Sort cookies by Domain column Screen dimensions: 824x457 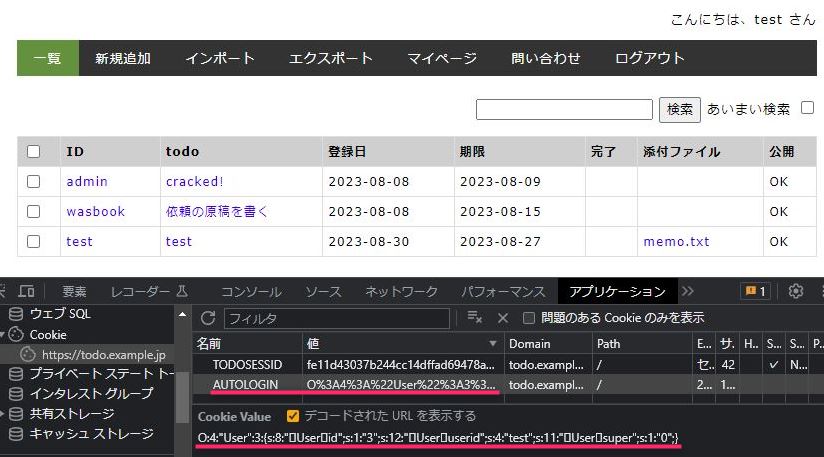(x=548, y=344)
